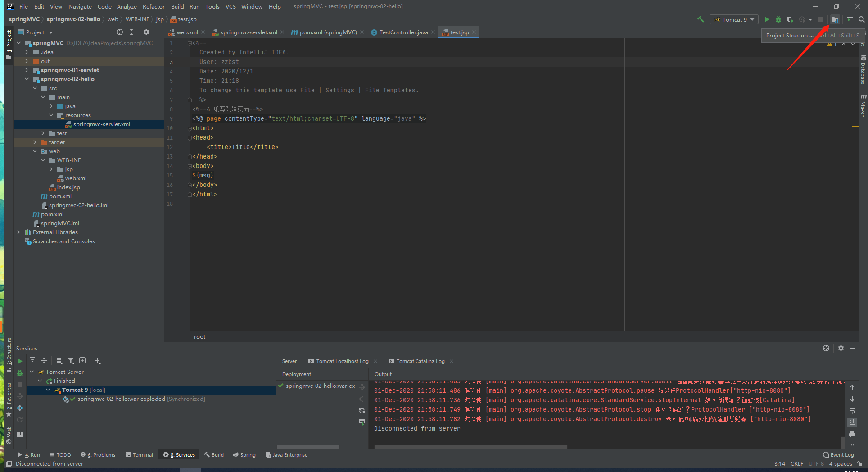Toggle the Database tool window stripe
The image size is (868, 472).
tap(863, 70)
